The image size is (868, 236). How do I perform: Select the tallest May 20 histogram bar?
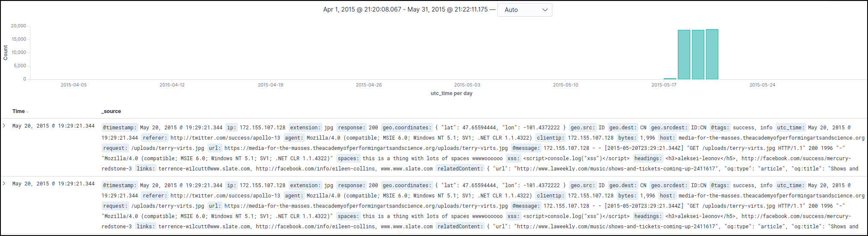pyautogui.click(x=712, y=54)
